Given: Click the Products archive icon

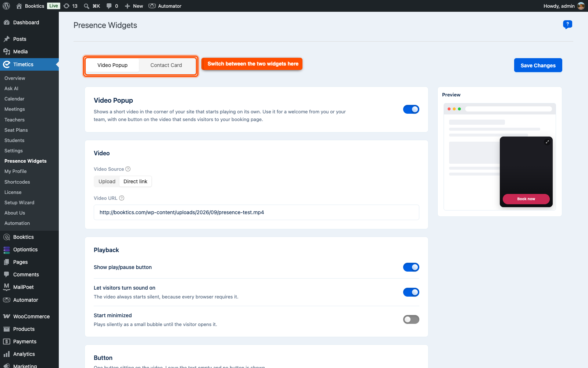Looking at the screenshot, I should point(7,329).
